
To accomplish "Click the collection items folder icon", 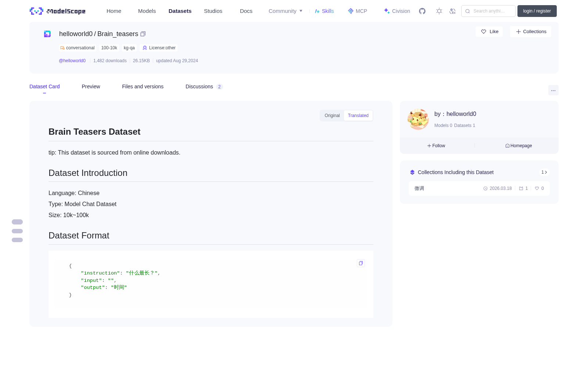I will (x=521, y=188).
